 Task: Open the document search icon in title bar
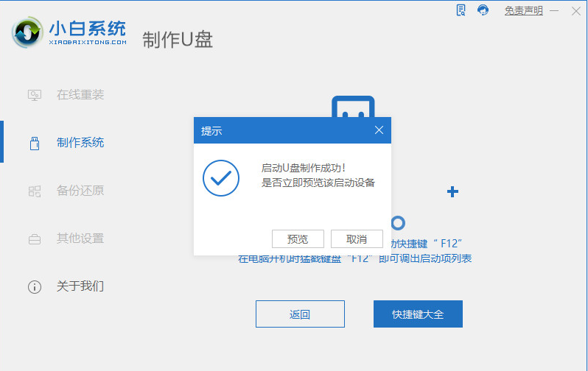(461, 10)
